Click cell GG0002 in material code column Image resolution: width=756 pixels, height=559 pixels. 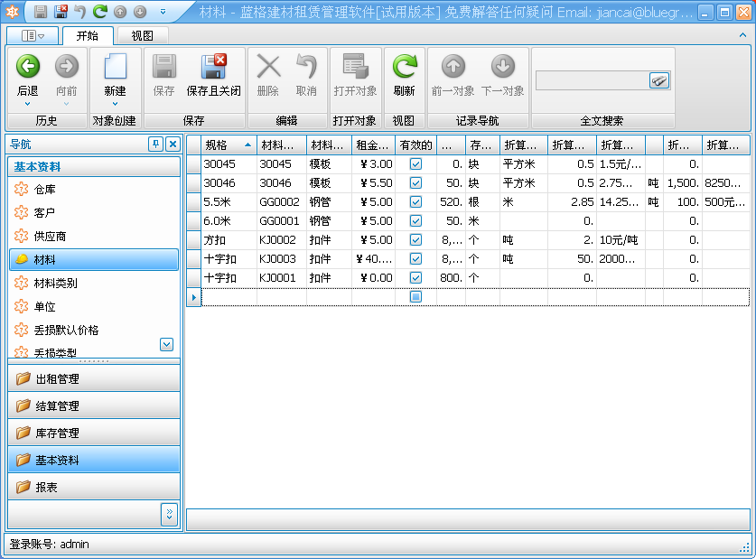point(282,202)
